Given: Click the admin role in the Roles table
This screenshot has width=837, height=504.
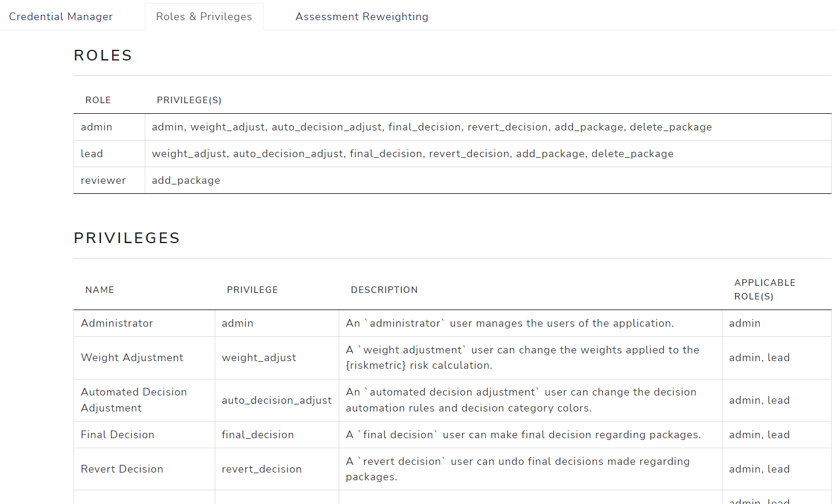Looking at the screenshot, I should click(x=97, y=126).
